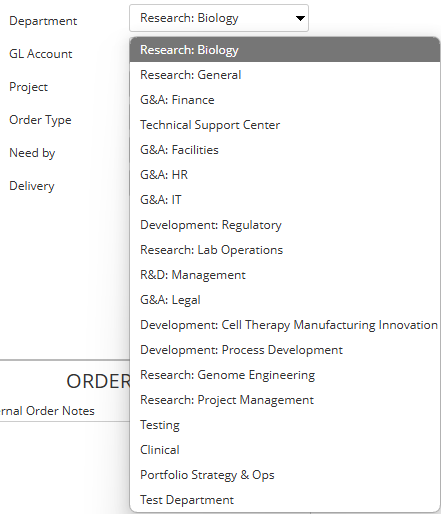Image resolution: width=441 pixels, height=514 pixels.
Task: Select G&A: IT option
Action: 285,200
